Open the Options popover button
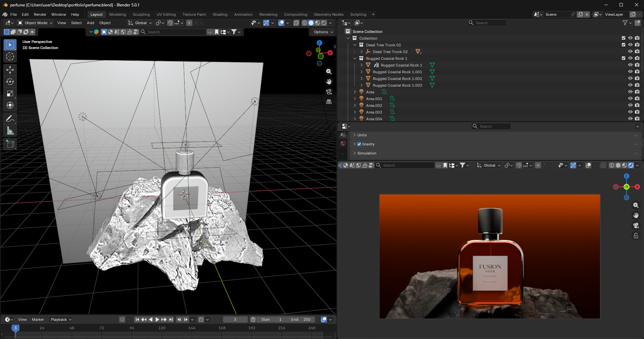Viewport: 644px width, 339px height. 323,32
